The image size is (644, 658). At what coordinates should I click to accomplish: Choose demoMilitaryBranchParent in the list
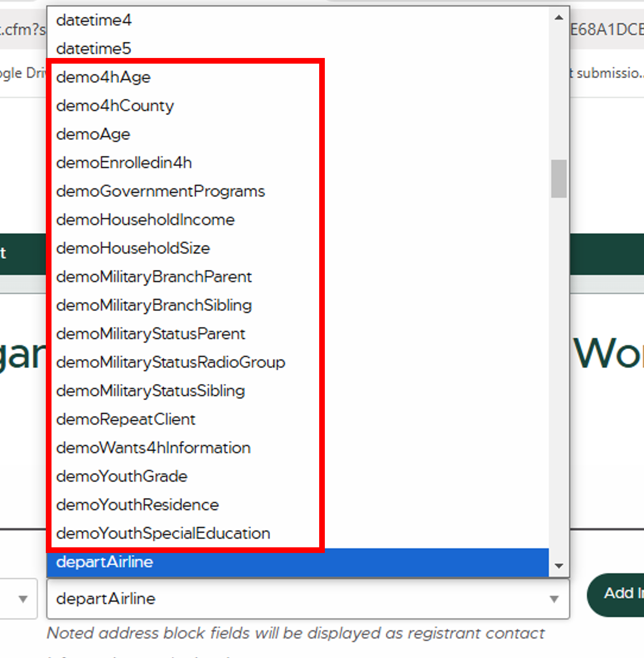coord(154,277)
